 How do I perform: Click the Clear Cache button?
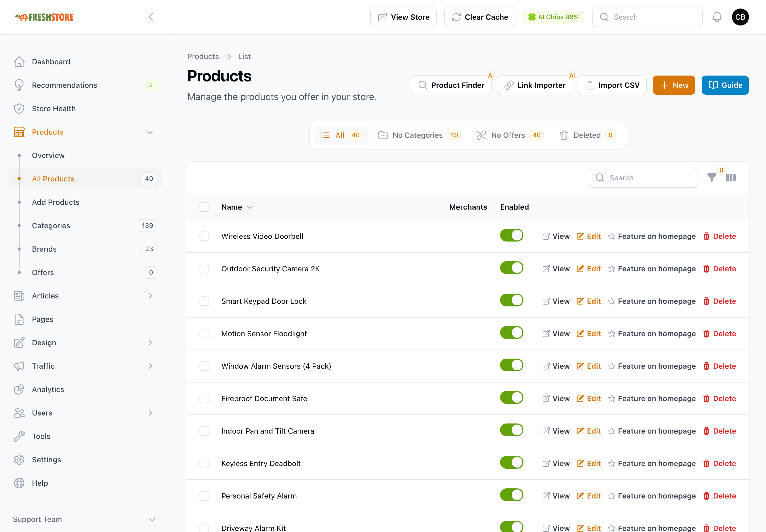click(x=479, y=17)
